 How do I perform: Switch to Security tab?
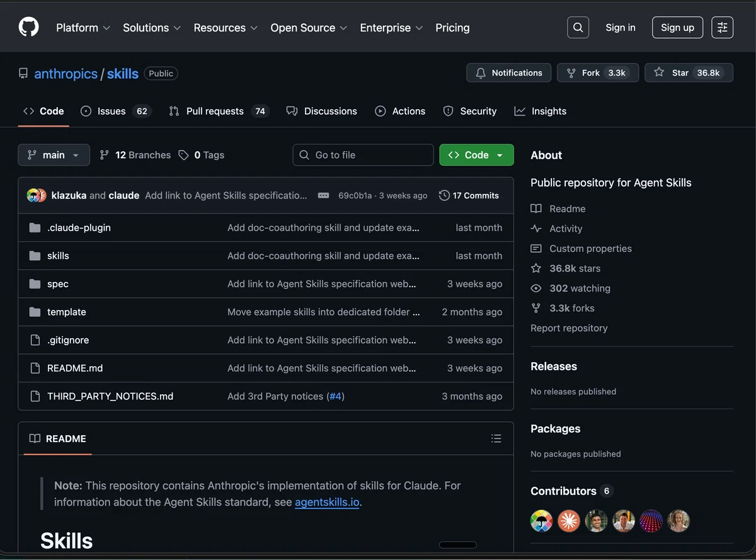click(470, 111)
